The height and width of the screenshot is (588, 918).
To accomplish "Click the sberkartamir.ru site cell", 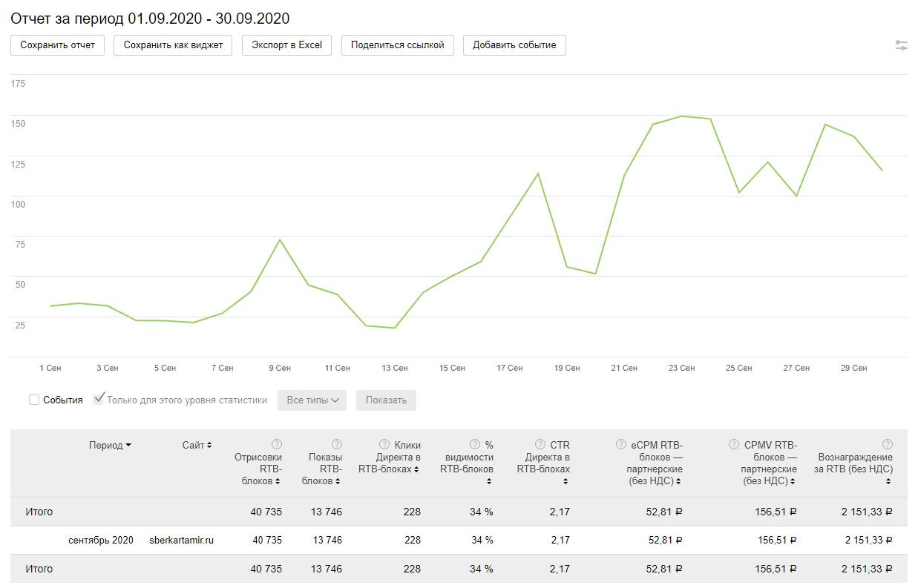I will (x=181, y=540).
